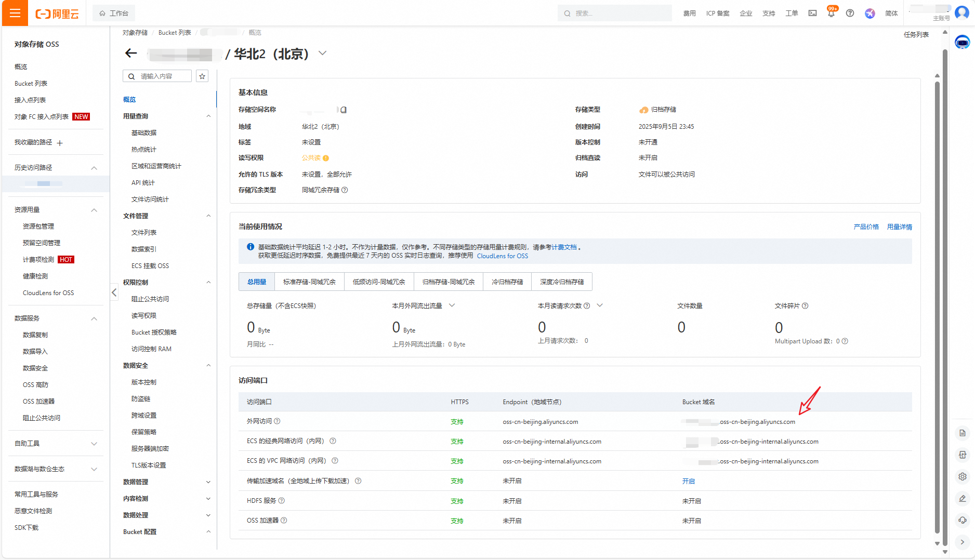Screen dimensions: 975x560
Task: Expand the 内容检测 menu group
Action: pos(208,499)
